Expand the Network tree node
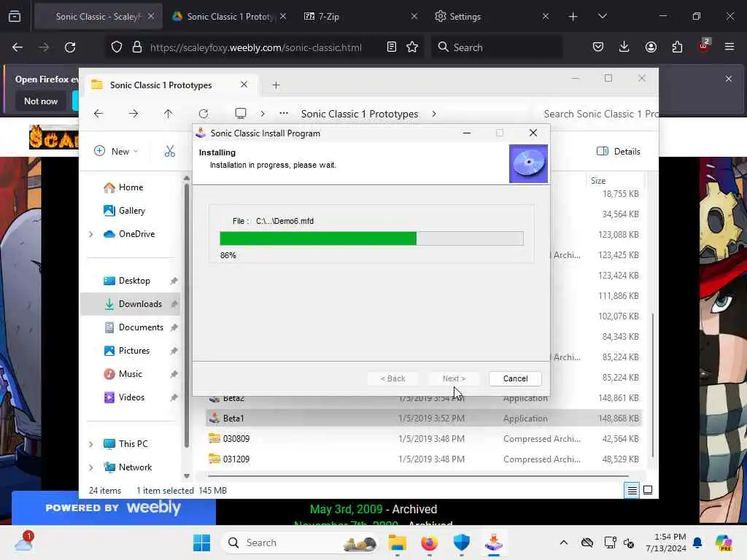The height and width of the screenshot is (560, 747). click(91, 467)
